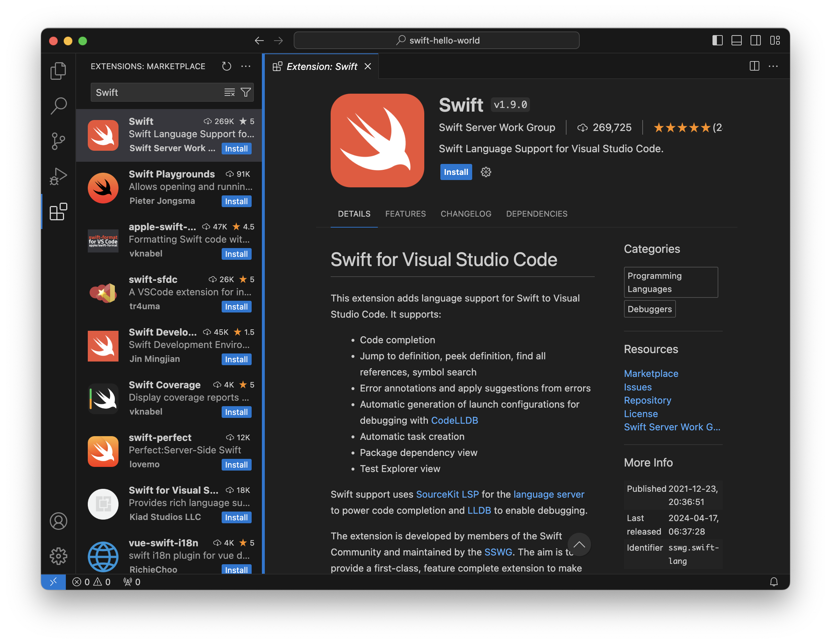This screenshot has width=831, height=644.
Task: Open the CodeLLDB link
Action: click(454, 420)
